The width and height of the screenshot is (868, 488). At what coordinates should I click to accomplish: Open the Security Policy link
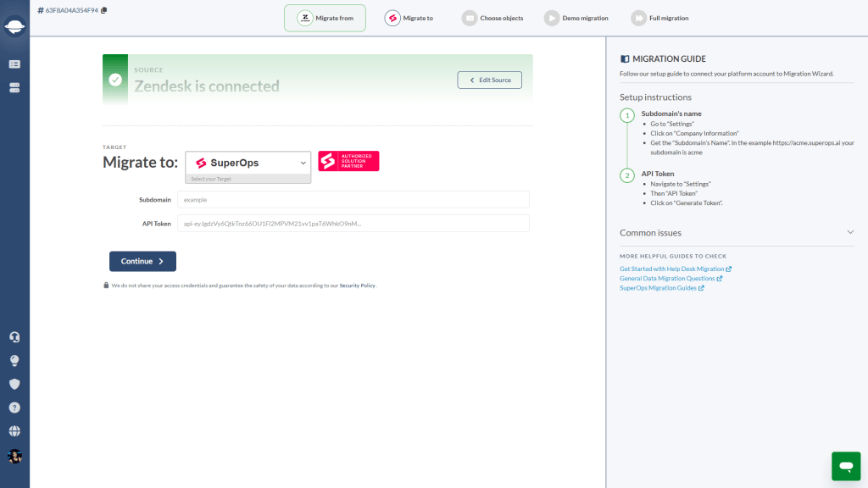[x=357, y=286]
